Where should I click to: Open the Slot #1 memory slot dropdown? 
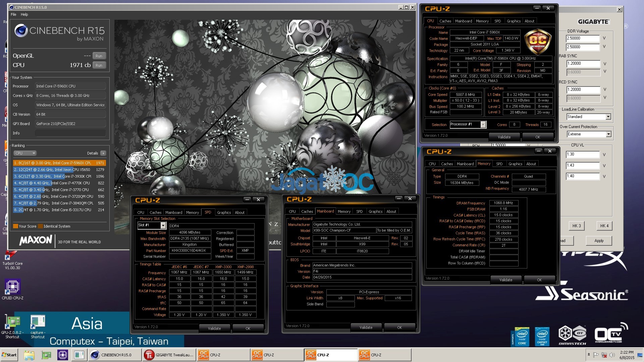coord(163,225)
